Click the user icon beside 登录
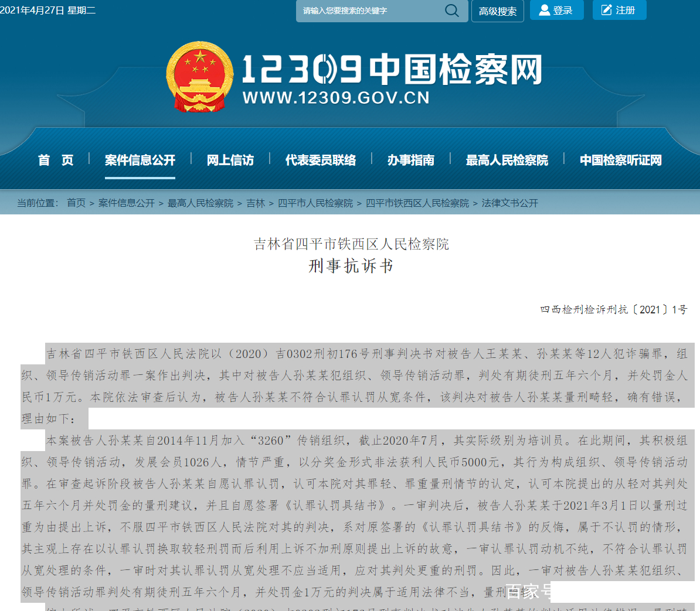 pos(544,11)
